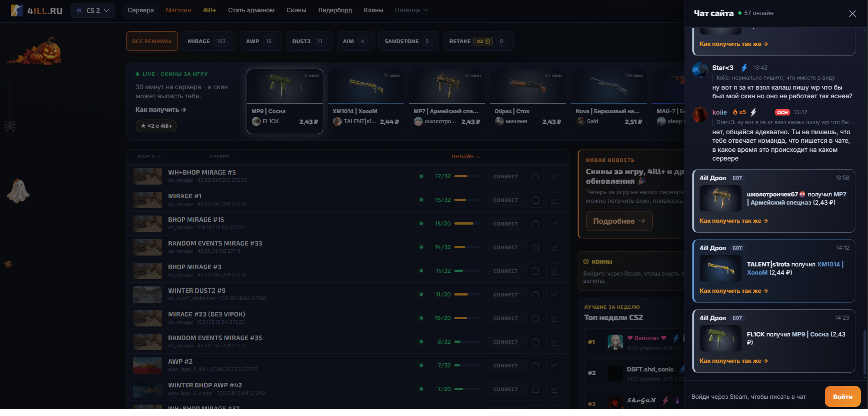
Task: Open Скины navigation item
Action: pos(296,10)
